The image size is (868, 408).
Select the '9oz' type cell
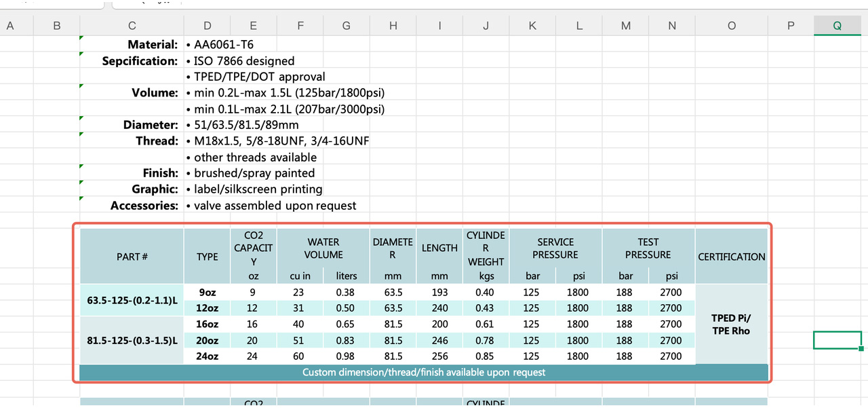coord(207,292)
